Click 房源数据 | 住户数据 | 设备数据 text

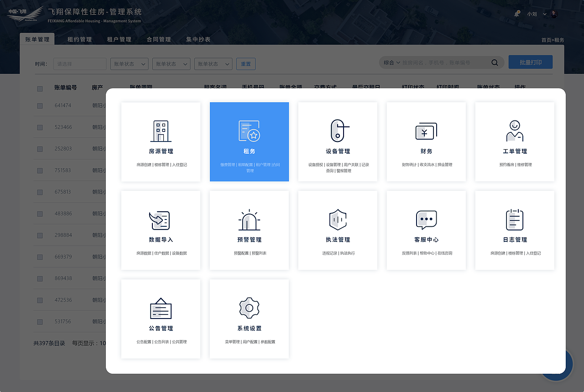click(162, 253)
